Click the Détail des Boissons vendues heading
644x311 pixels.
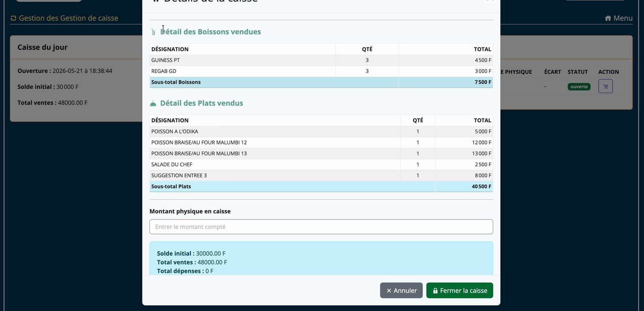[211, 32]
